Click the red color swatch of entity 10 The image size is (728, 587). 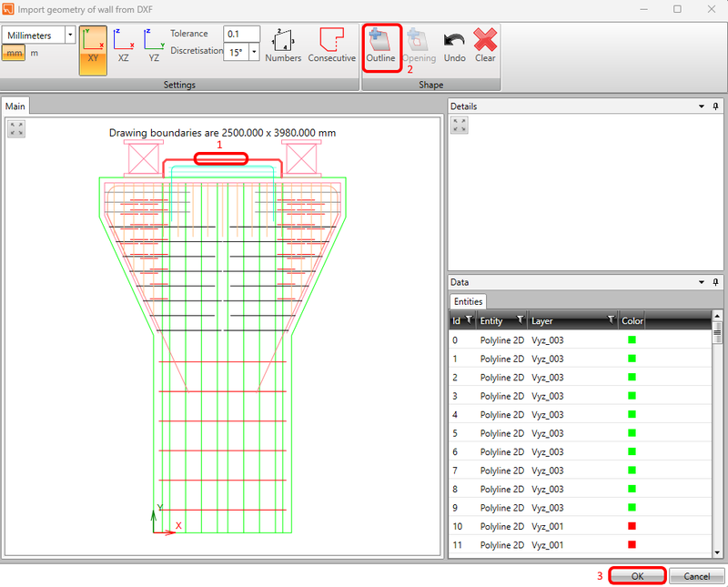[x=631, y=526]
